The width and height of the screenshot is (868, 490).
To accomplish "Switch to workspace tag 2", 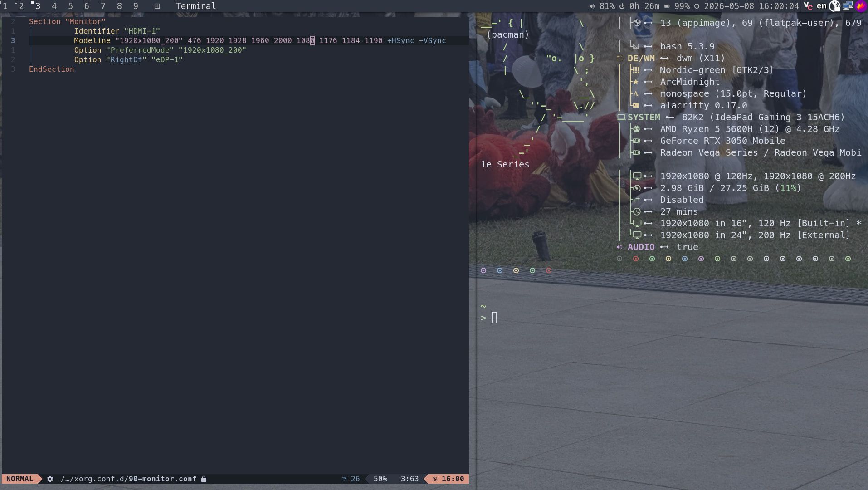I will coord(21,6).
